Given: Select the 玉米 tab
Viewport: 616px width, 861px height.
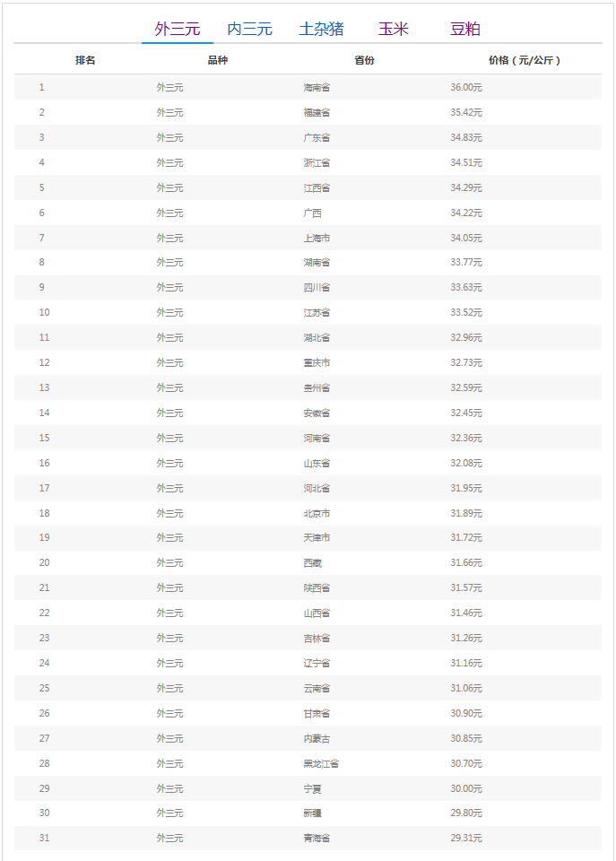Looking at the screenshot, I should coord(392,28).
